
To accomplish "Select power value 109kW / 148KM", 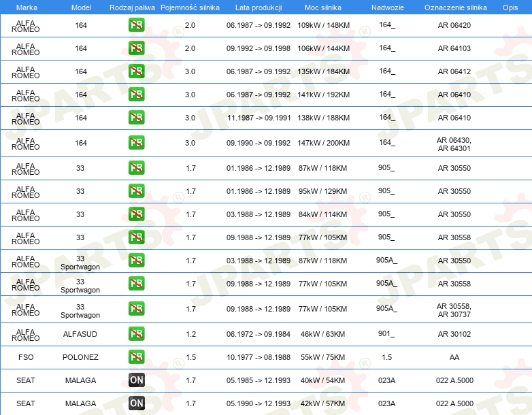I will point(323,25).
